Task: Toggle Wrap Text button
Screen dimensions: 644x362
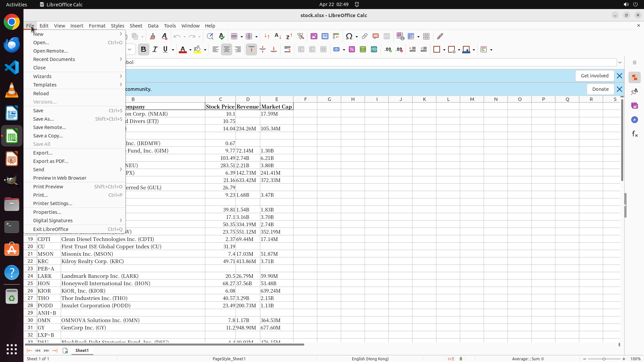Action: click(x=287, y=50)
